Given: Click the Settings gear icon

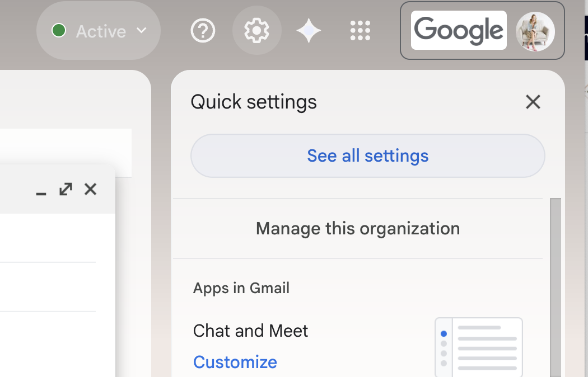Looking at the screenshot, I should [257, 30].
